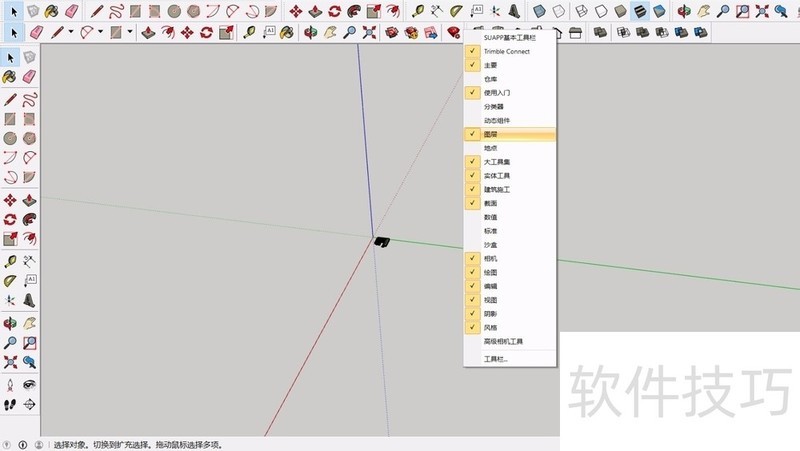Uncheck the highlighted 图层 toolbar entry
This screenshot has height=451, width=800.
click(x=509, y=134)
